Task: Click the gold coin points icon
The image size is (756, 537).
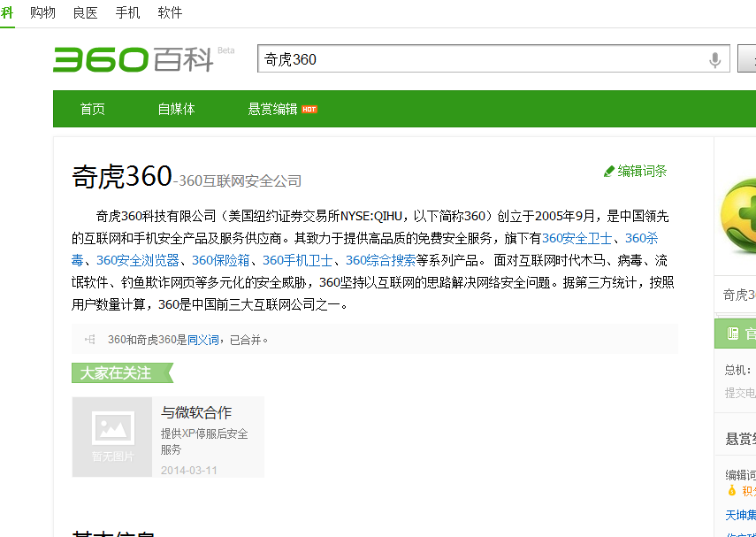Action: tap(731, 490)
